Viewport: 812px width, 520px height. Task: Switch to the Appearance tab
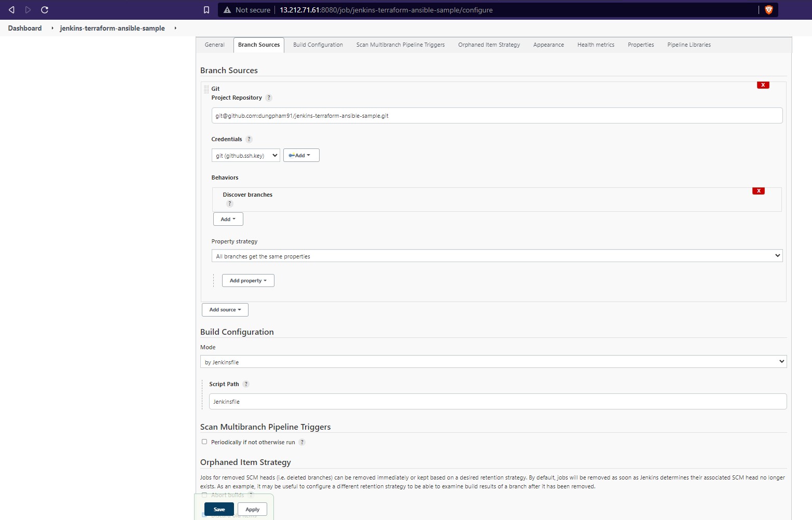548,45
